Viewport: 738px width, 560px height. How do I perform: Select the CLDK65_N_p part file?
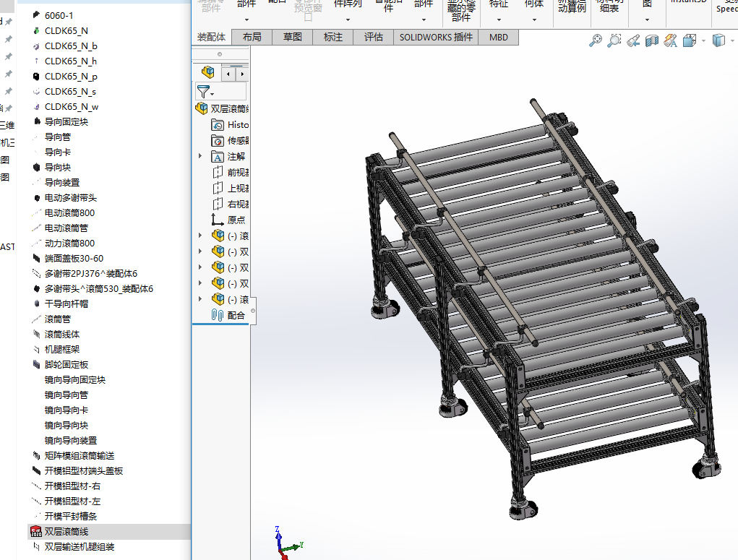[70, 77]
